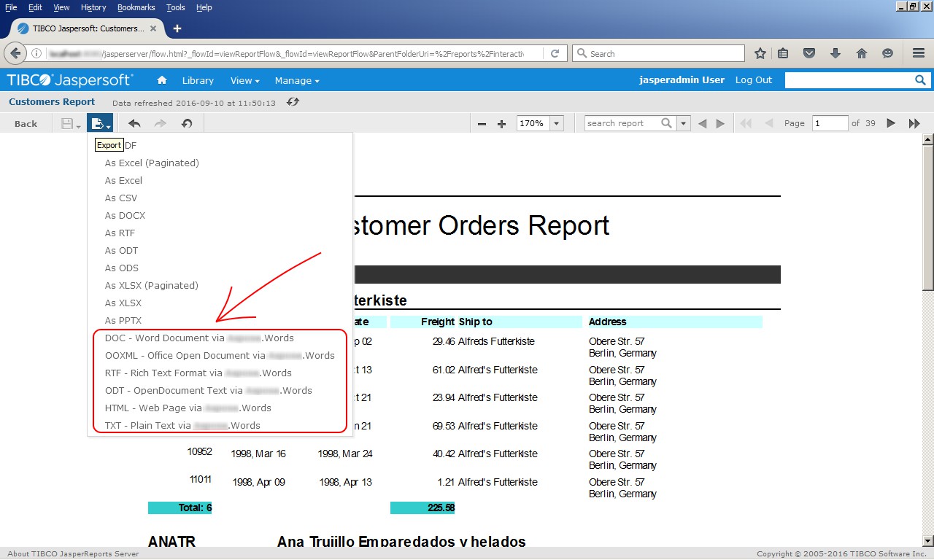934x560 pixels.
Task: Open the File menu
Action: (x=11, y=7)
